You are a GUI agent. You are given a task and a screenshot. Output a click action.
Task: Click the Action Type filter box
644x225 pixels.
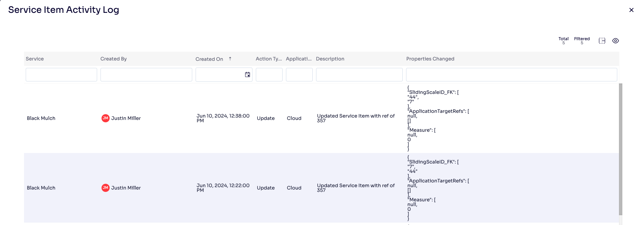269,75
